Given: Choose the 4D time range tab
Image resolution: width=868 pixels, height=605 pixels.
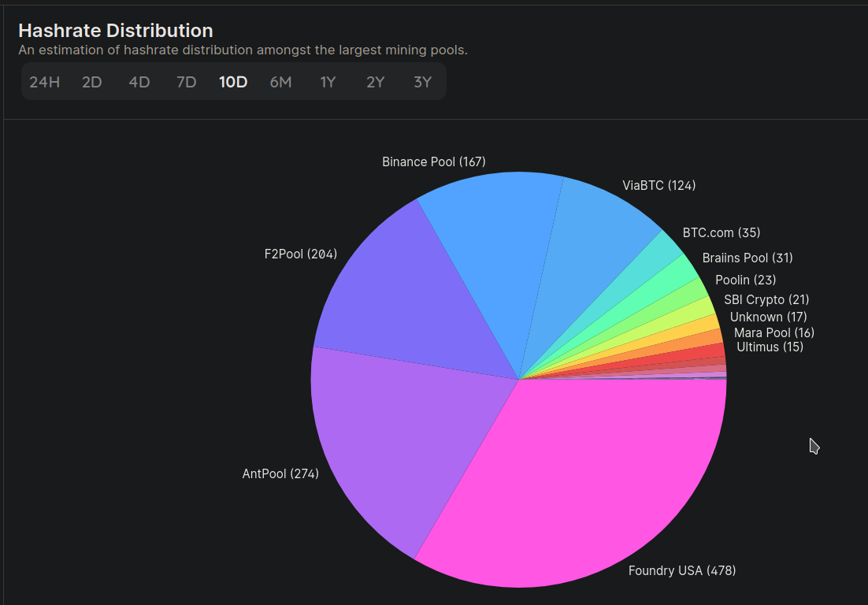Looking at the screenshot, I should pyautogui.click(x=139, y=82).
